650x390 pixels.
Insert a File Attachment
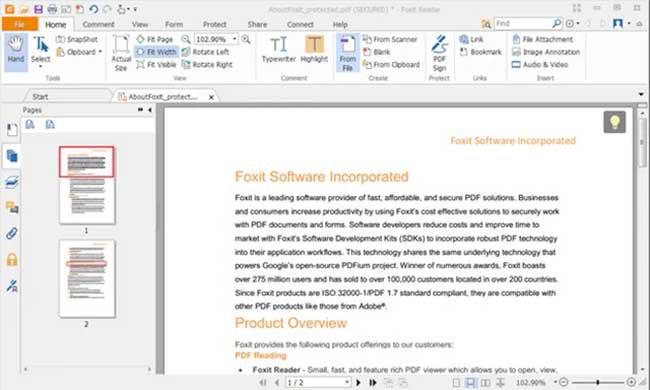[x=543, y=39]
